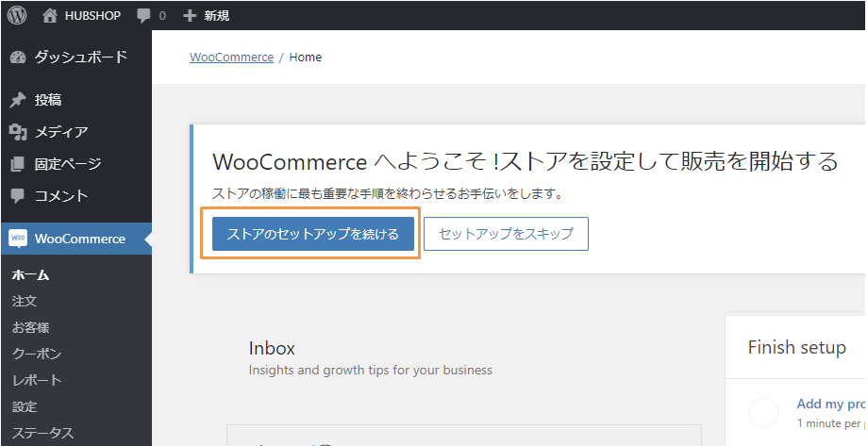
Task: Go to ホーム submenu item
Action: click(x=30, y=274)
